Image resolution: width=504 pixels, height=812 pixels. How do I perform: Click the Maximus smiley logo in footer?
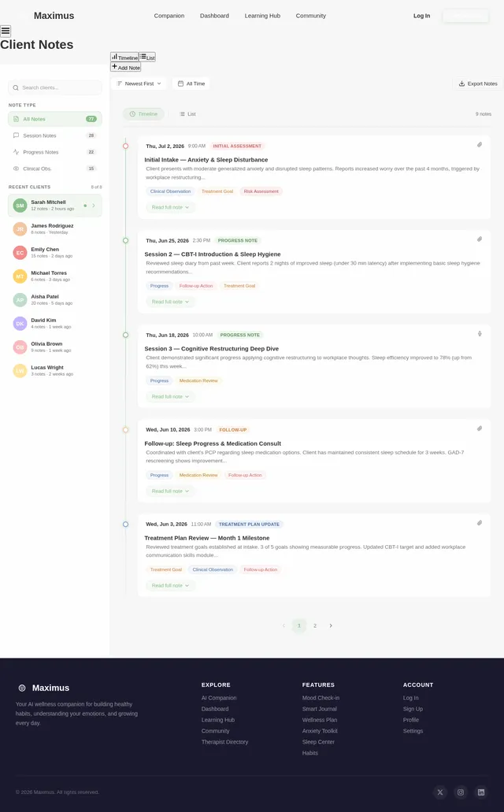(22, 688)
